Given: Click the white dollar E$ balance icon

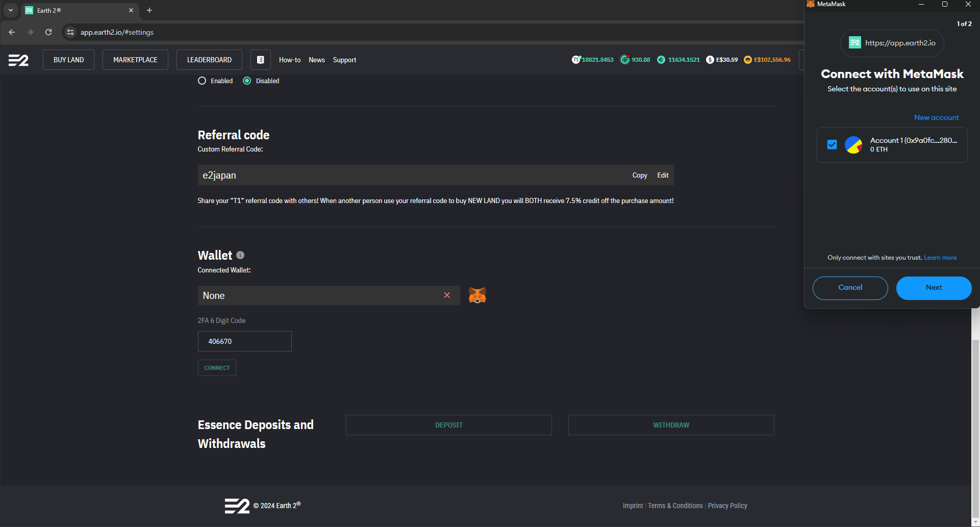Looking at the screenshot, I should pyautogui.click(x=710, y=60).
